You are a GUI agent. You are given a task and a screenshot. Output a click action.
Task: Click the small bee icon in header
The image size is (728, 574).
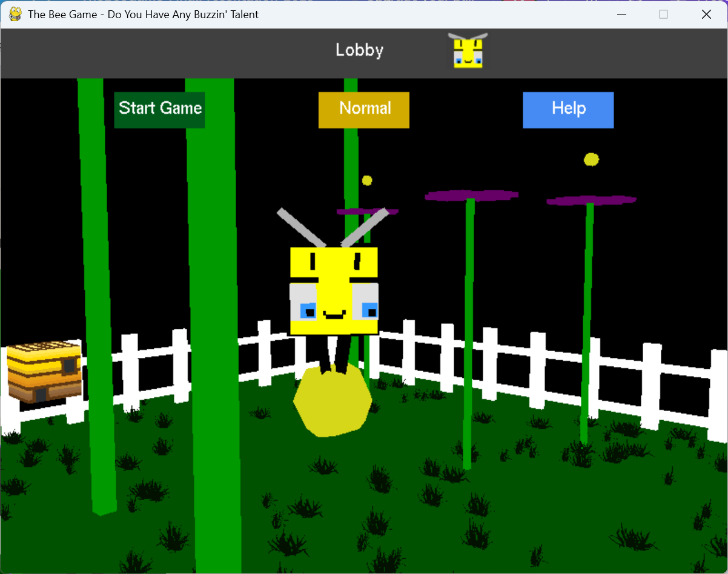point(468,50)
